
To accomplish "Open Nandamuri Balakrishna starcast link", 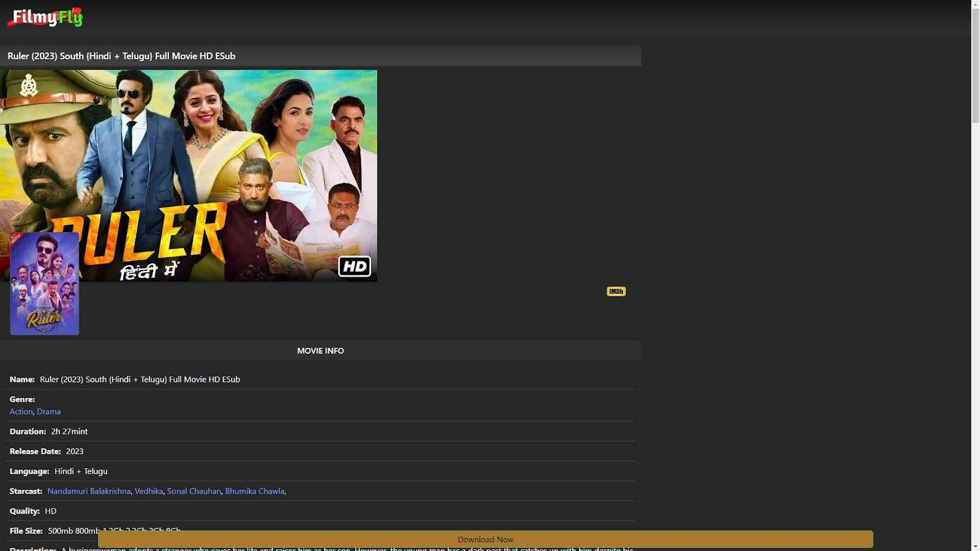I will tap(89, 491).
